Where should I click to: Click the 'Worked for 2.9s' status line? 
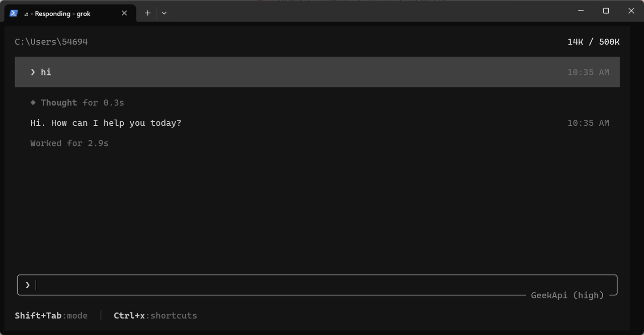coord(69,143)
